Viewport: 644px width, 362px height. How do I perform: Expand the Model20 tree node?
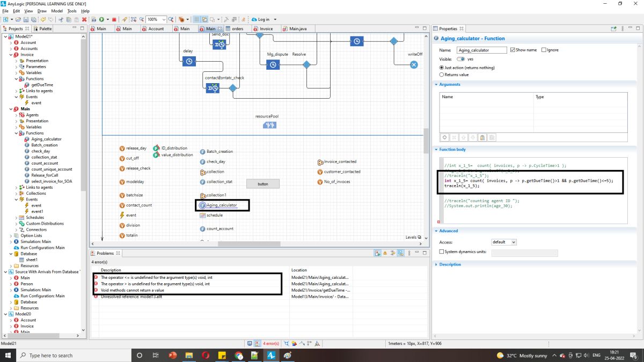[x=5, y=314]
